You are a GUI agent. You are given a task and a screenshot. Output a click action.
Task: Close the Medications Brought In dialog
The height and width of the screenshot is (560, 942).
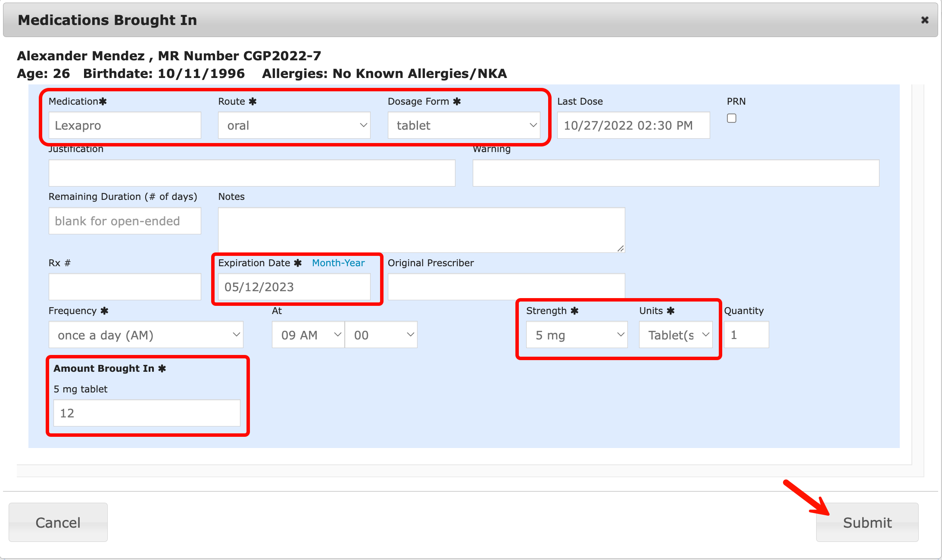tap(924, 20)
